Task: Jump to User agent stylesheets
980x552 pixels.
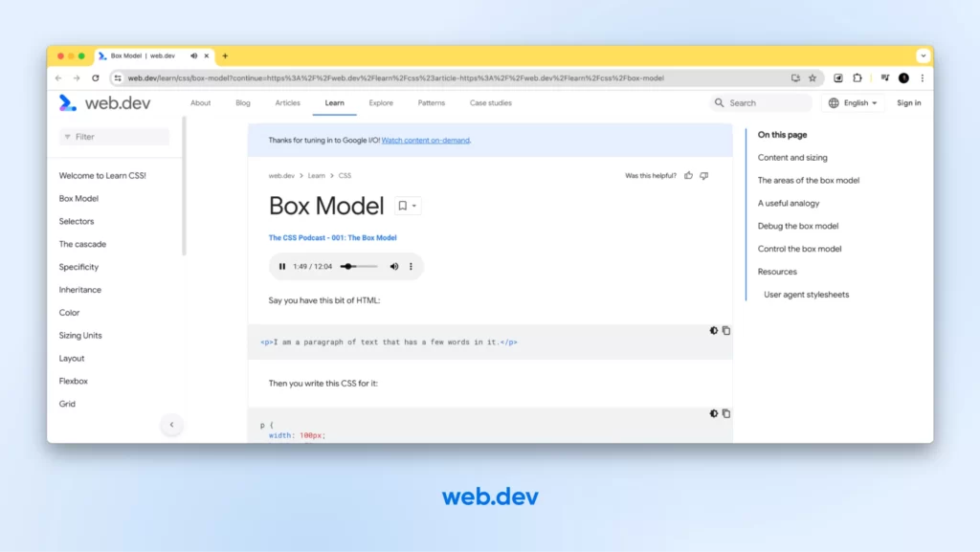Action: coord(806,294)
